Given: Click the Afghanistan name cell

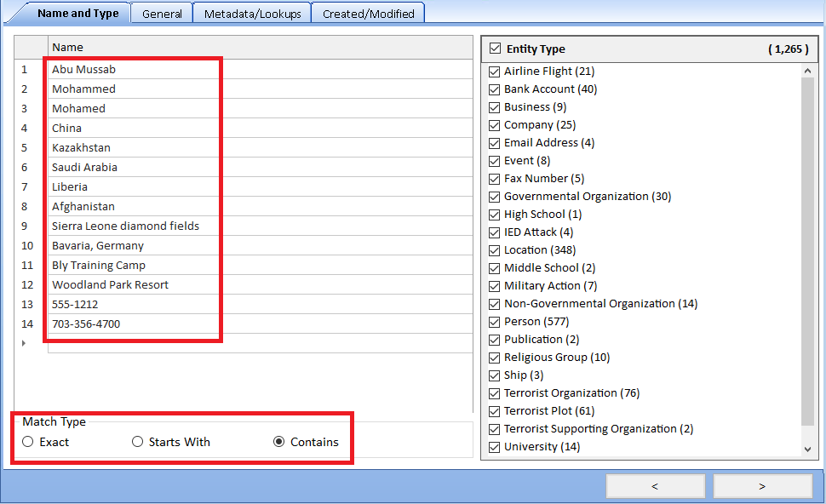Looking at the screenshot, I should click(261, 206).
